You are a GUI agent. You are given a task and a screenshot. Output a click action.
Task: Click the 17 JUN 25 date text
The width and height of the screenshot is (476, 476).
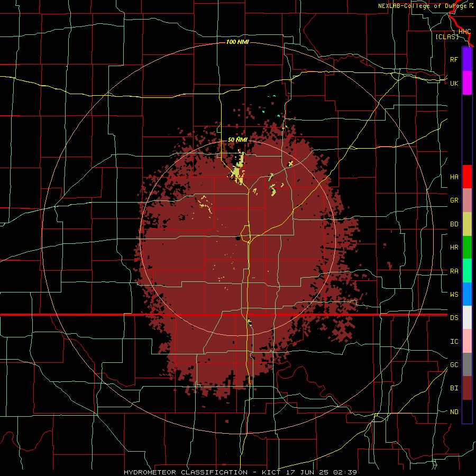point(307,472)
